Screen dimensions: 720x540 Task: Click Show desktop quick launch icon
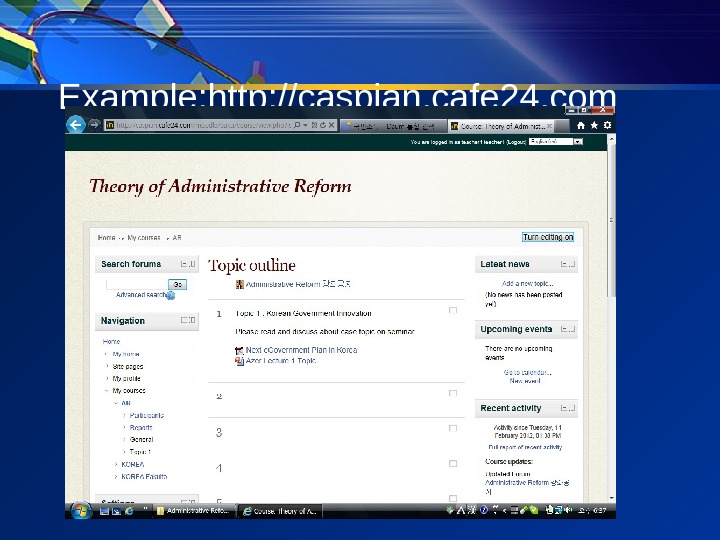pos(104,511)
